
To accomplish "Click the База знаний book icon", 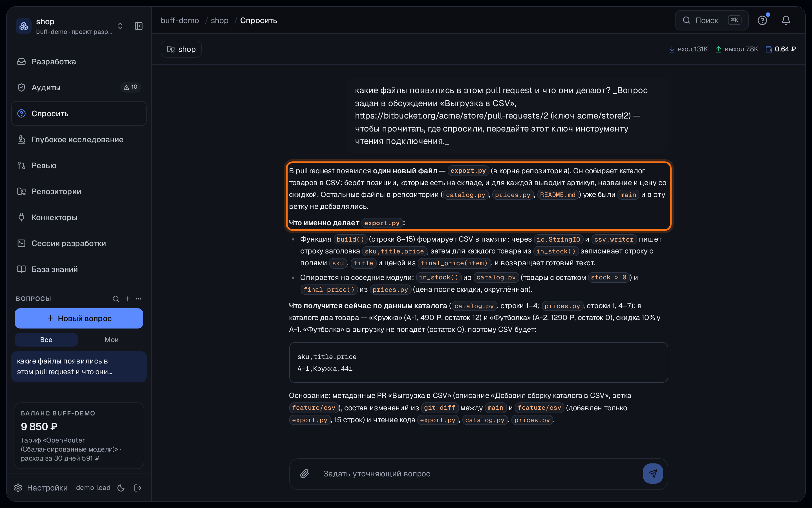I will click(21, 269).
